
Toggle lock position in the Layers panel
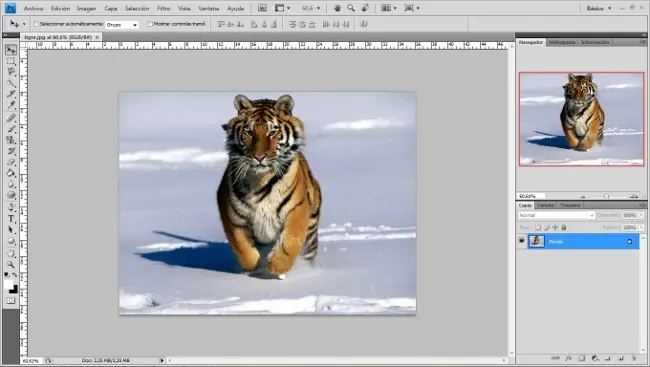click(x=555, y=227)
